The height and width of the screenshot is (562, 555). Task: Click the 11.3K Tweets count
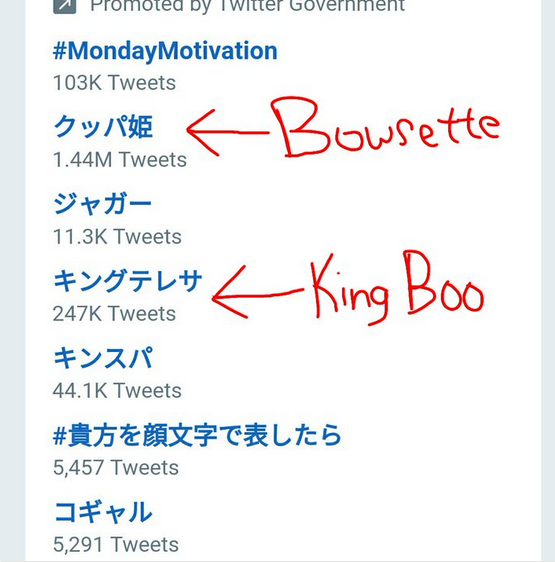tap(117, 237)
